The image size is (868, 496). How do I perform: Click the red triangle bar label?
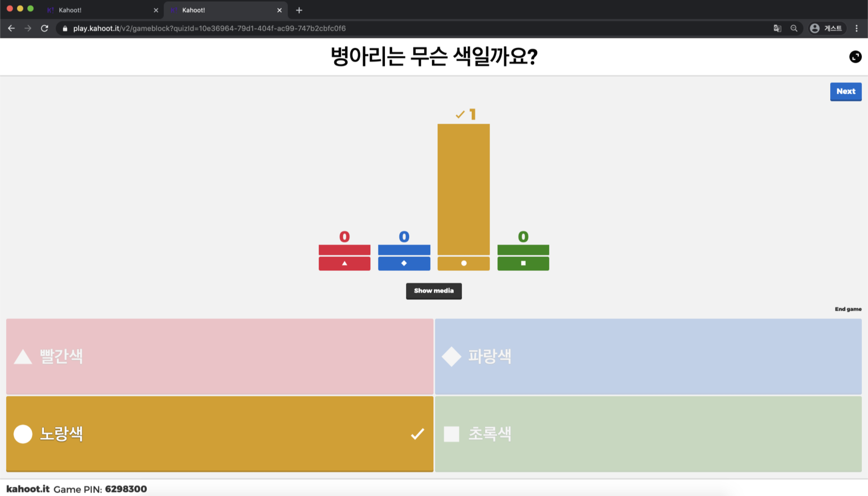(x=345, y=263)
